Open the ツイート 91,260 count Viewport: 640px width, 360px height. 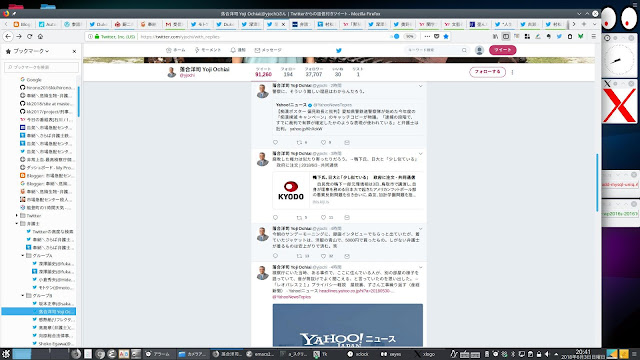tap(263, 72)
